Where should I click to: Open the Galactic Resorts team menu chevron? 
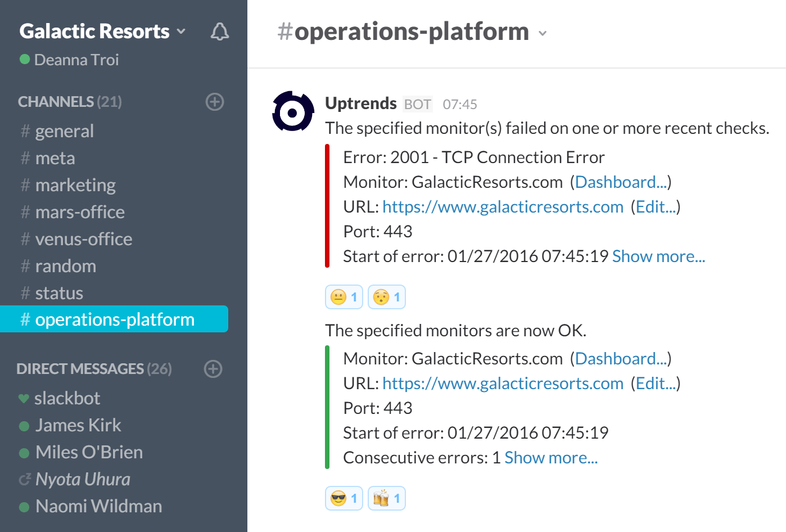coord(181,31)
